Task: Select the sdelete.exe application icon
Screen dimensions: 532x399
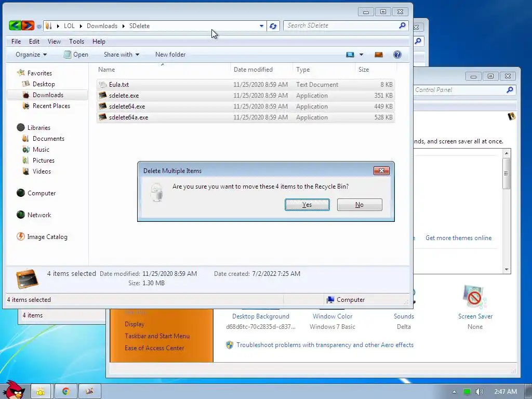Action: (x=103, y=96)
